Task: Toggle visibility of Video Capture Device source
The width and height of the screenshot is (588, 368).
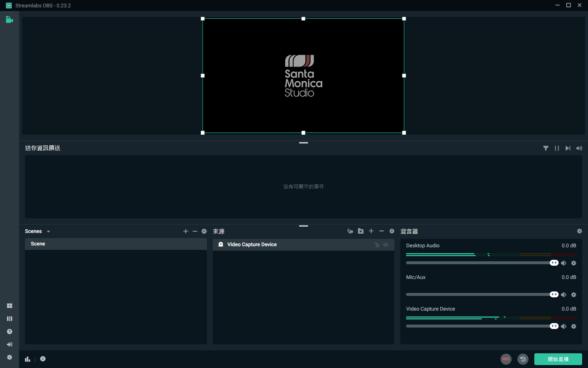Action: (386, 245)
